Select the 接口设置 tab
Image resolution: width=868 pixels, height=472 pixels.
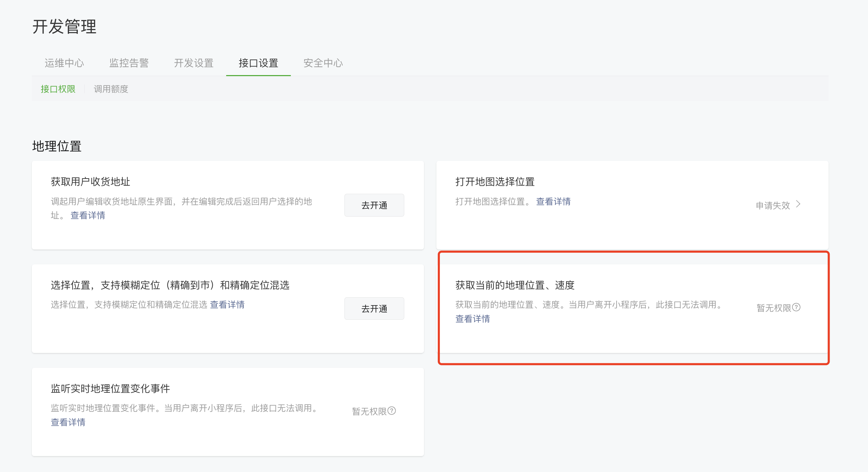click(x=258, y=63)
